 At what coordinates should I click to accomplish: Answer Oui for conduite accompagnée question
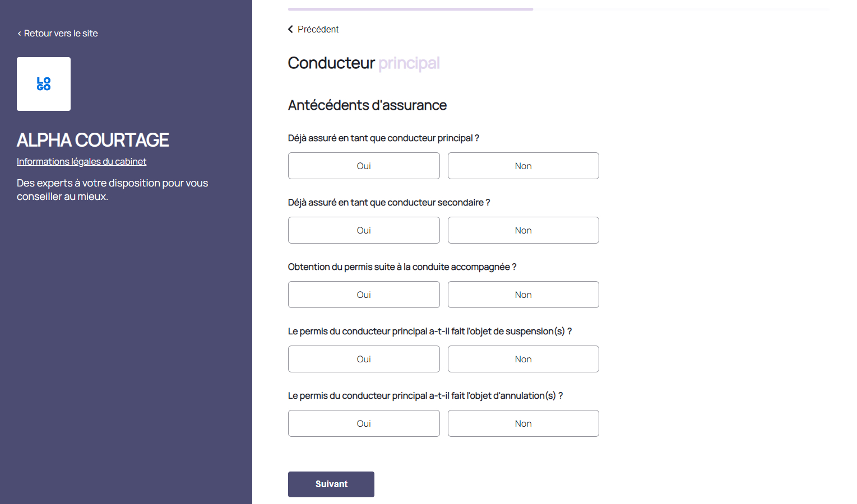tap(364, 295)
